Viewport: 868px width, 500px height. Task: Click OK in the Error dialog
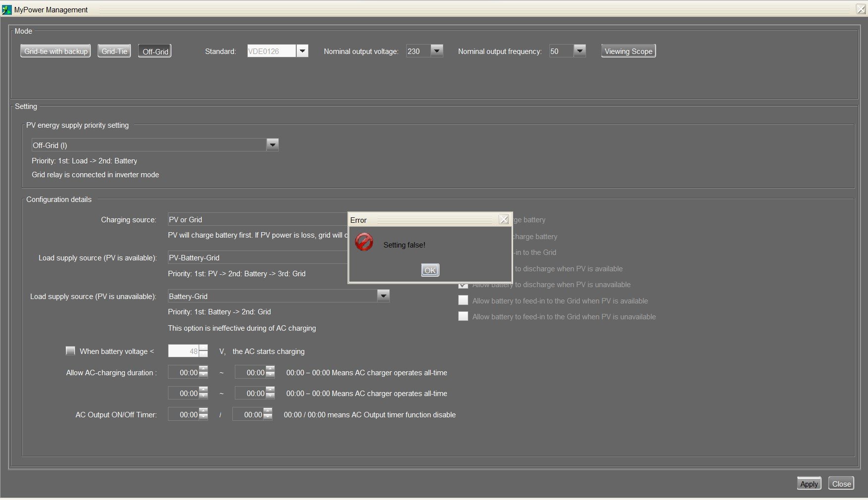(430, 270)
